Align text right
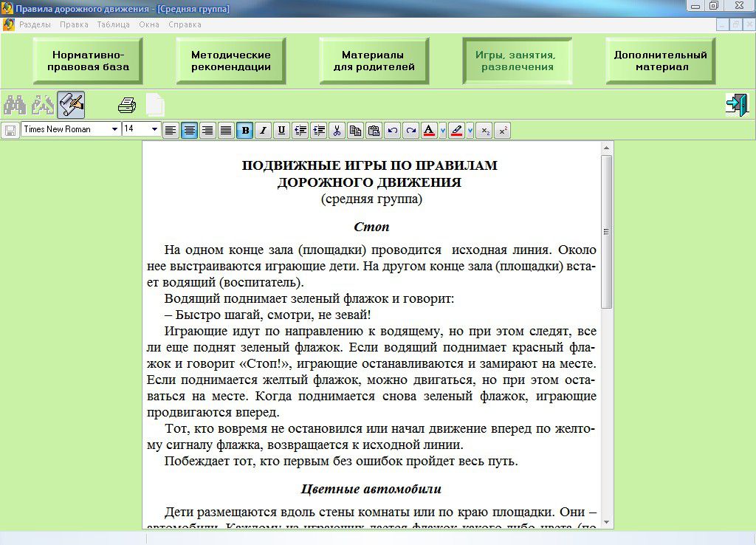 click(207, 130)
